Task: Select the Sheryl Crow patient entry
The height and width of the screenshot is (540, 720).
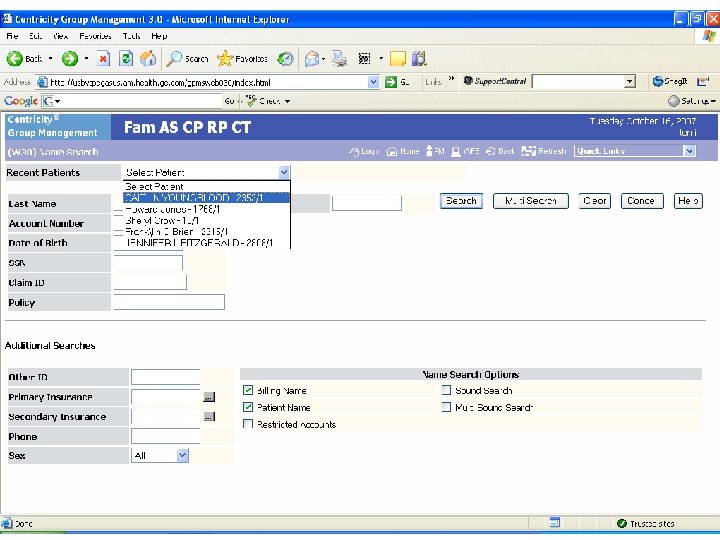Action: pyautogui.click(x=207, y=220)
